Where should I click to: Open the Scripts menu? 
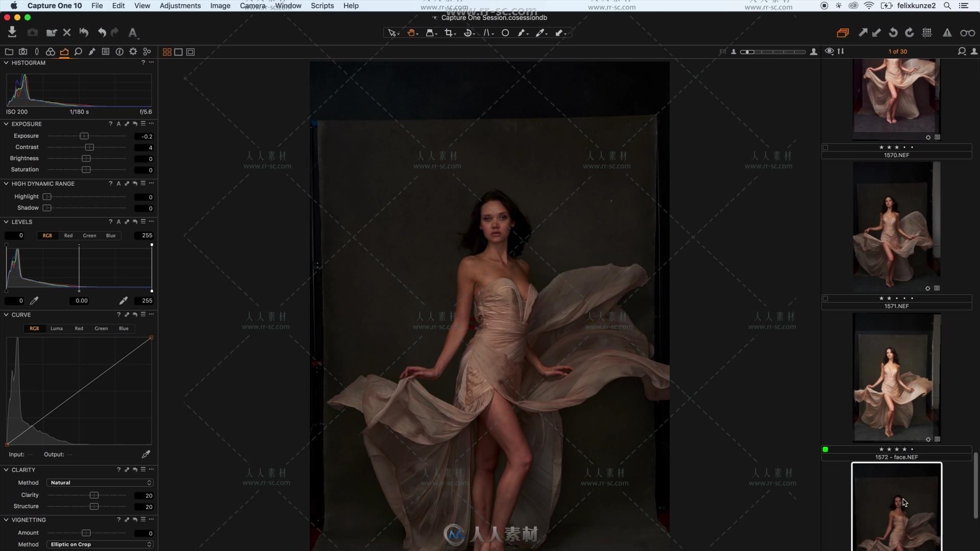(x=322, y=6)
